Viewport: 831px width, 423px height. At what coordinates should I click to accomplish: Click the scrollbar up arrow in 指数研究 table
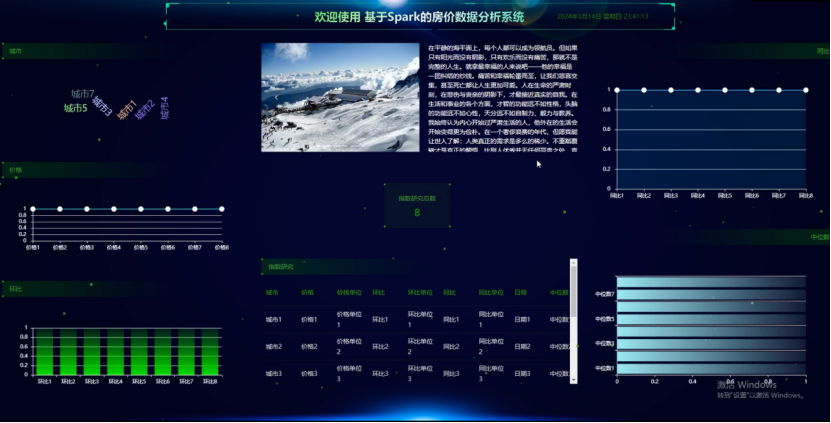pyautogui.click(x=573, y=262)
